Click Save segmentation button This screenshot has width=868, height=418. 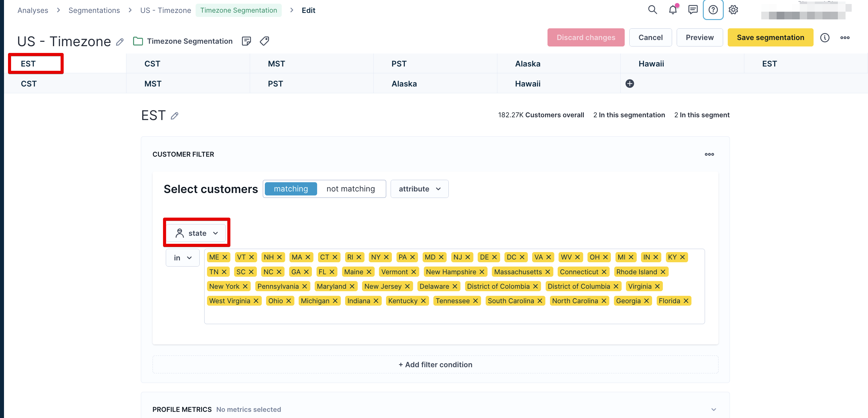(770, 38)
